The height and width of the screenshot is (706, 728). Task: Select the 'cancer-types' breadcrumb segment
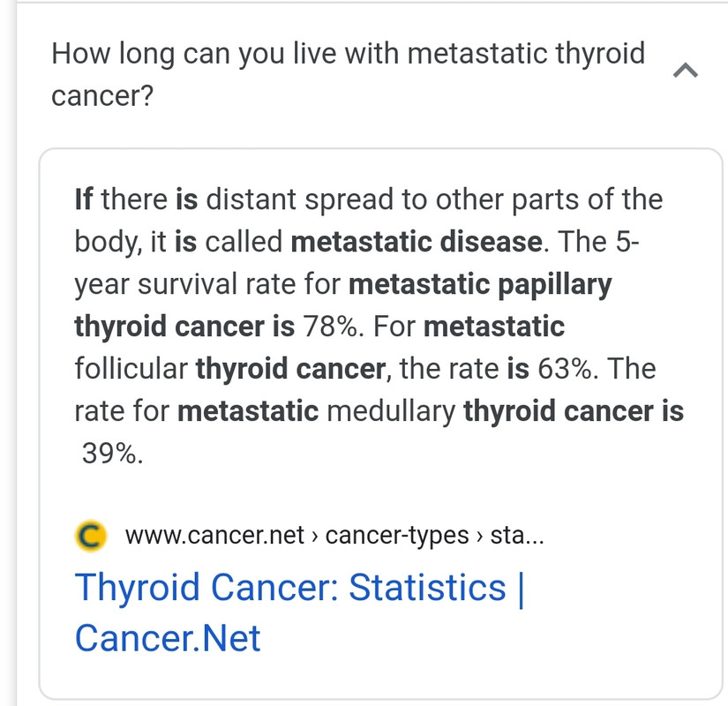397,536
